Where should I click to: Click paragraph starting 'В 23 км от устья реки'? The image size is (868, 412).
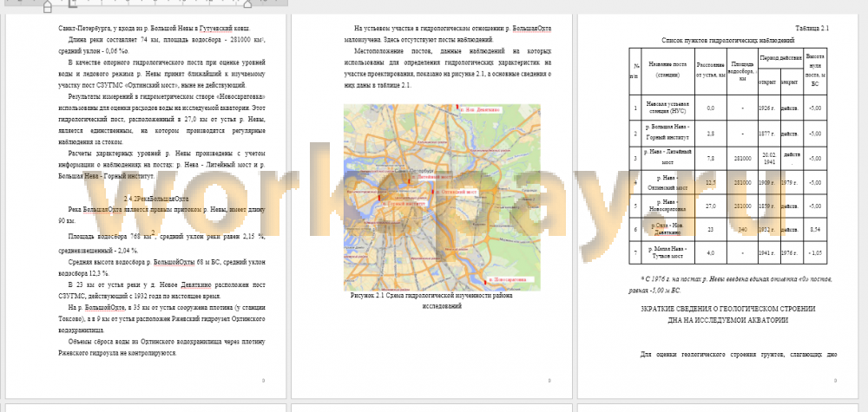pyautogui.click(x=161, y=291)
